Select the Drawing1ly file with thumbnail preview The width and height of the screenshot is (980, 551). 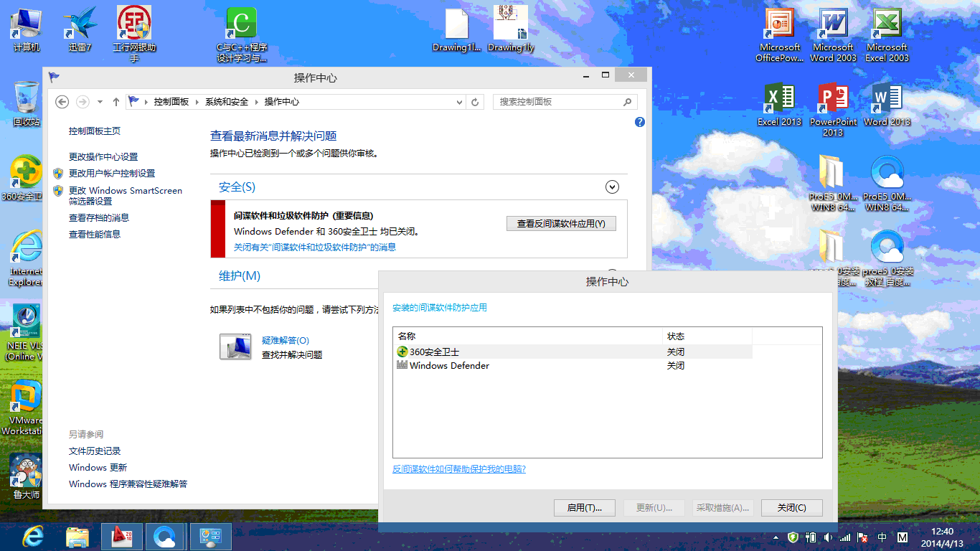tap(511, 29)
